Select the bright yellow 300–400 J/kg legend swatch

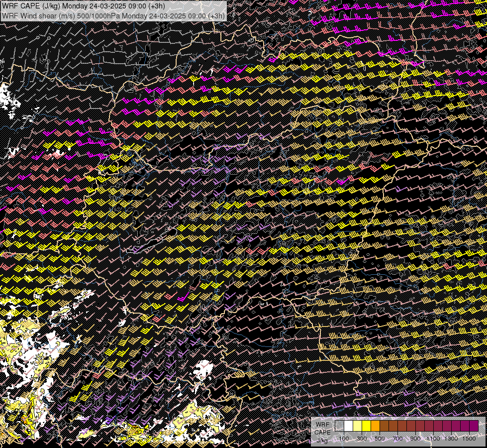pos(367,426)
